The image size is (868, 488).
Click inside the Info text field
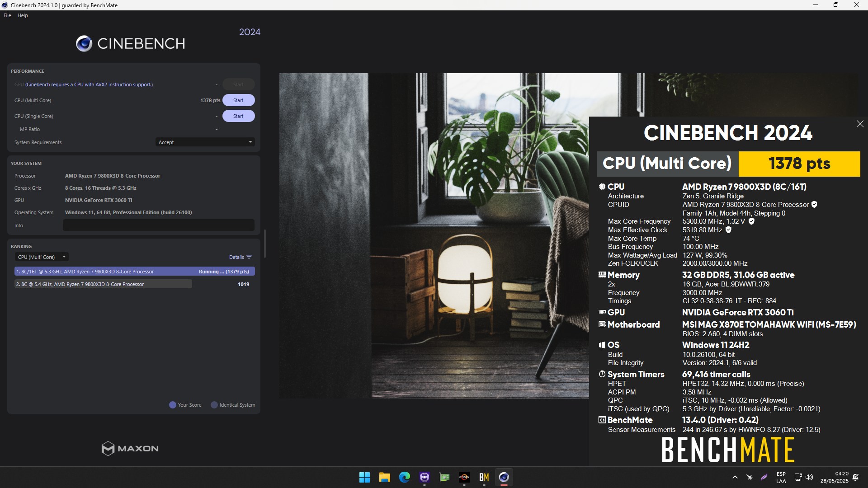pos(159,225)
